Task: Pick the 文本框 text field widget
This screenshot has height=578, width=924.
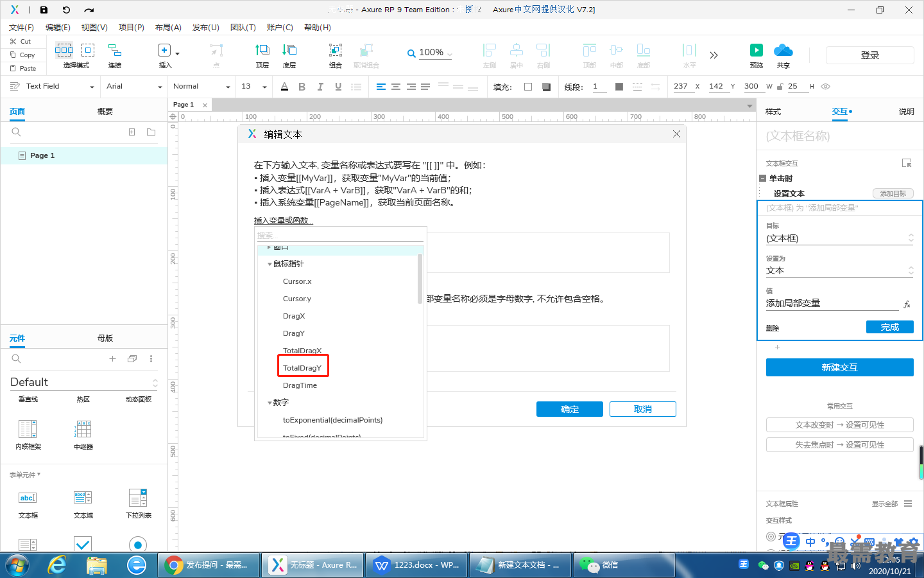Action: pyautogui.click(x=28, y=505)
